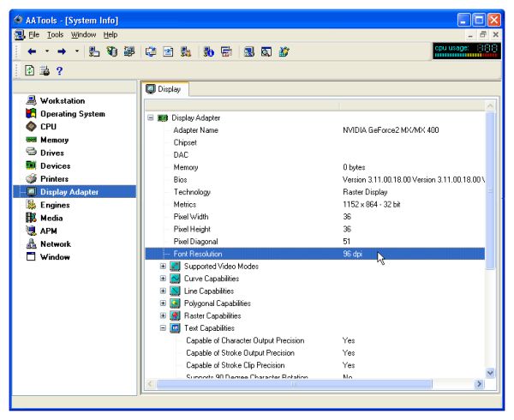Select the Printers sidebar item
Image resolution: width=514 pixels, height=420 pixels.
click(x=56, y=178)
